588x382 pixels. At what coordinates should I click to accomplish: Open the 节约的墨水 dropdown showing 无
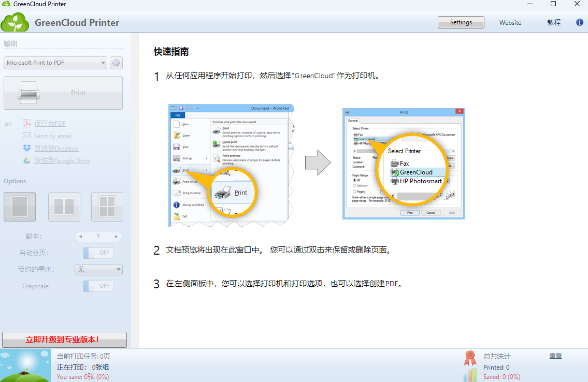98,269
